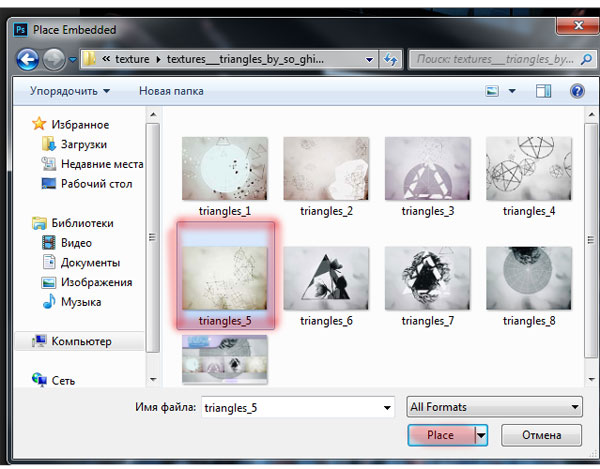The width and height of the screenshot is (600, 469).
Task: Open the Музыка library
Action: 81,302
